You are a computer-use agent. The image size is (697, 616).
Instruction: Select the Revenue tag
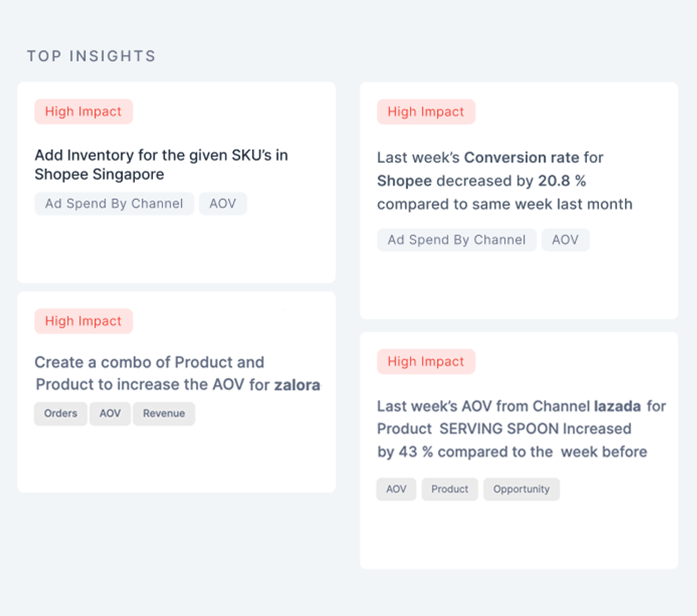(164, 413)
